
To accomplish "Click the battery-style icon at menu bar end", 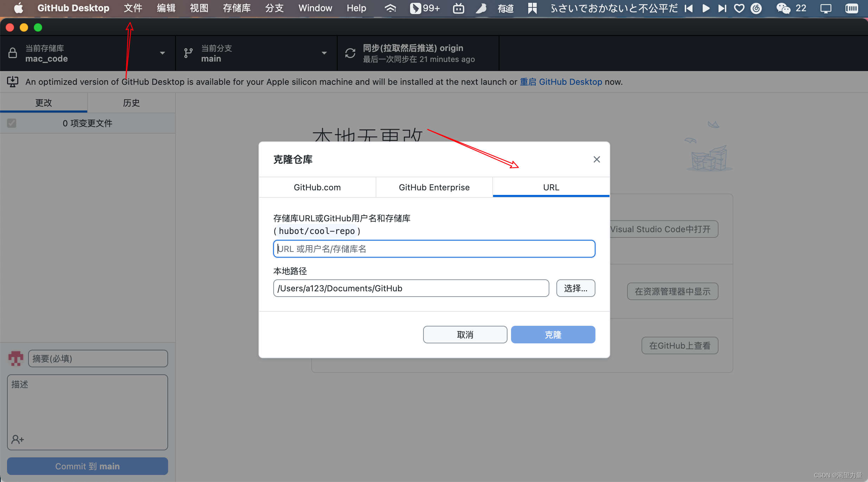I will (851, 8).
